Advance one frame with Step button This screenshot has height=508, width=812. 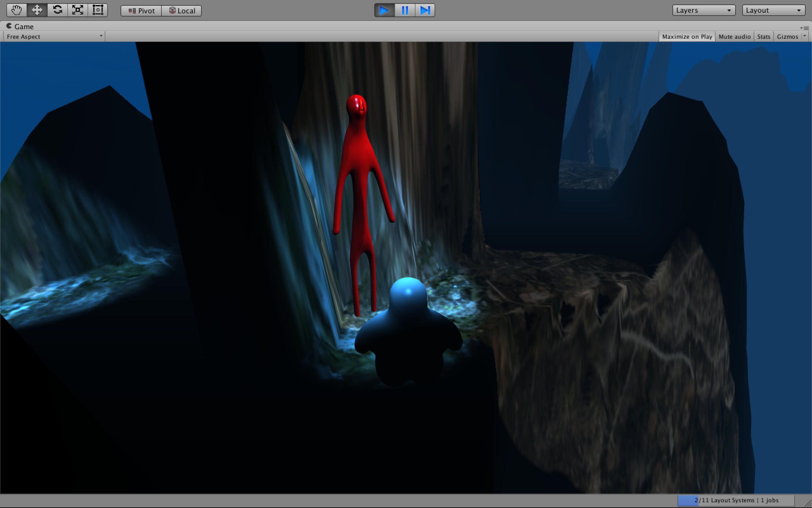425,10
